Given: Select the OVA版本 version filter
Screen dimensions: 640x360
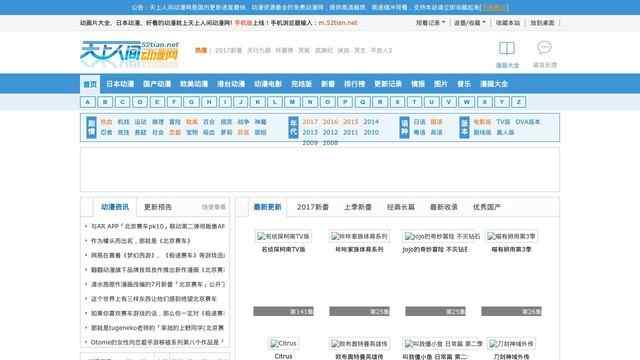Looking at the screenshot, I should click(x=528, y=122).
